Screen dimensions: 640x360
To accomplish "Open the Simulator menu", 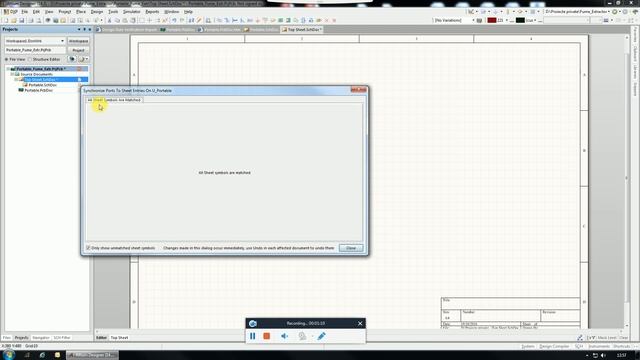I will [x=131, y=12].
